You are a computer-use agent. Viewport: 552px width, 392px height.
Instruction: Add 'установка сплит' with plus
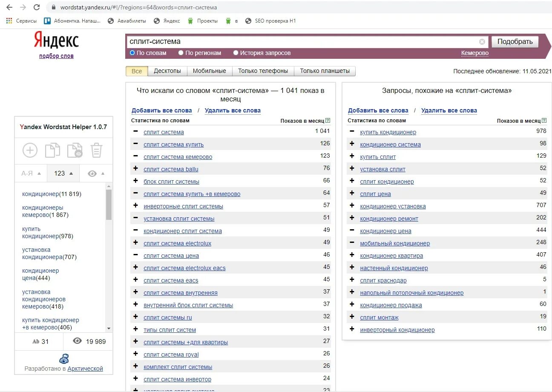pyautogui.click(x=352, y=169)
